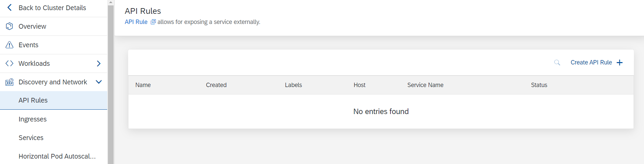Click the Status column header

pyautogui.click(x=539, y=85)
